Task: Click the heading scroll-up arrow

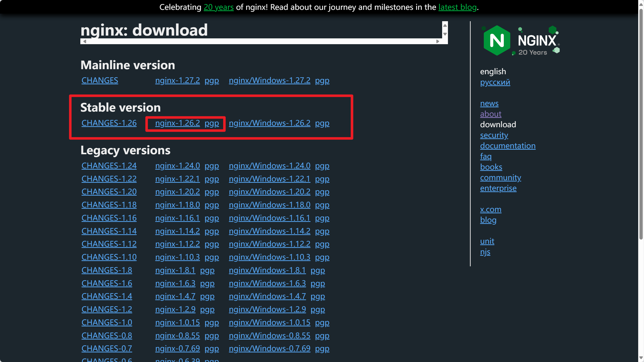Action: pyautogui.click(x=445, y=25)
